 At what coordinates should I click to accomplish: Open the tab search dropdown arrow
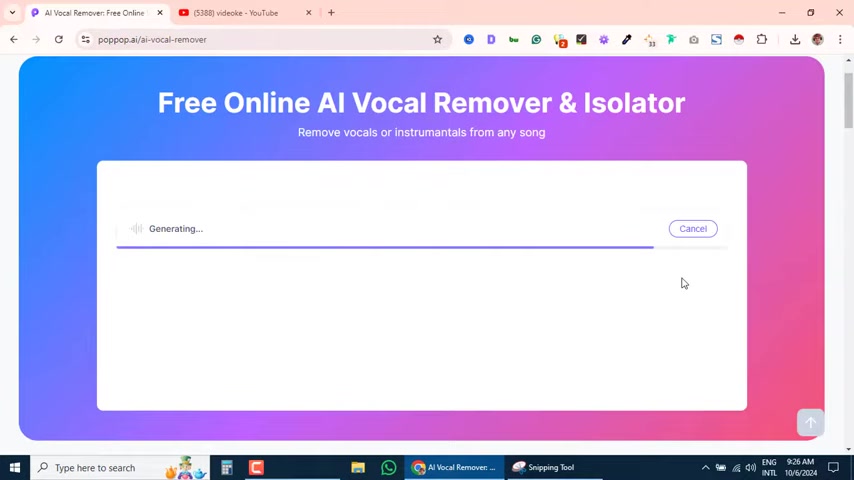[12, 13]
